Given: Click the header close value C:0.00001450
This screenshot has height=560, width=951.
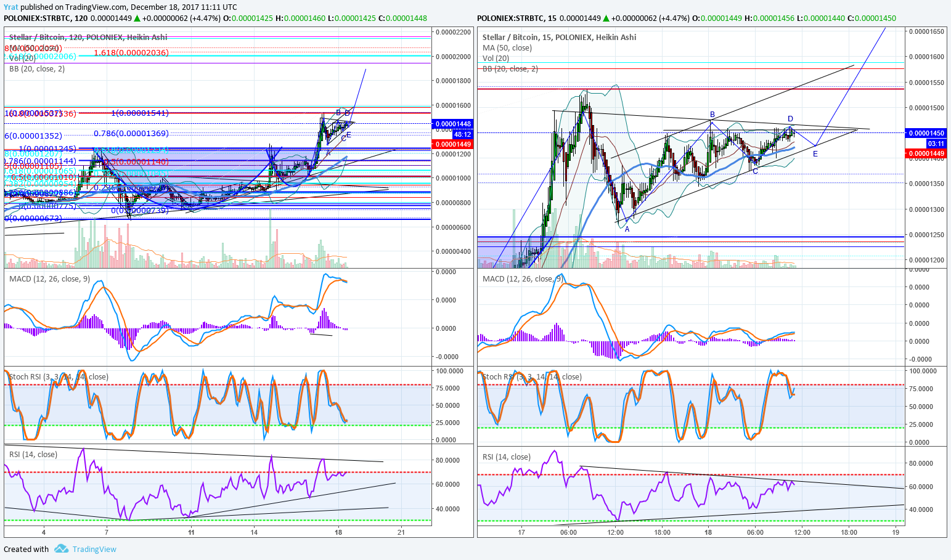Looking at the screenshot, I should (871, 18).
